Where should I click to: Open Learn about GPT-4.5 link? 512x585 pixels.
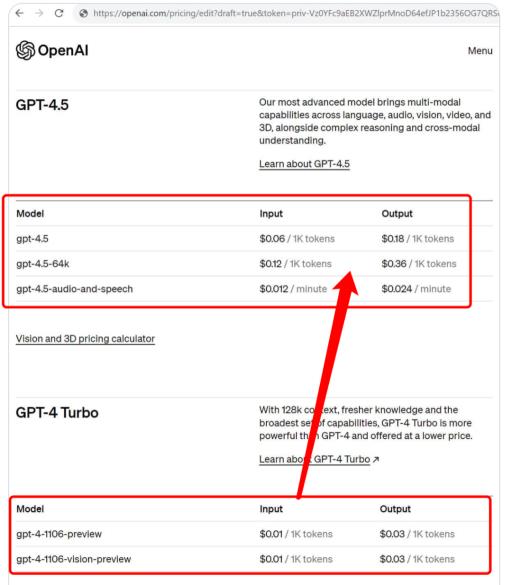[x=304, y=164]
